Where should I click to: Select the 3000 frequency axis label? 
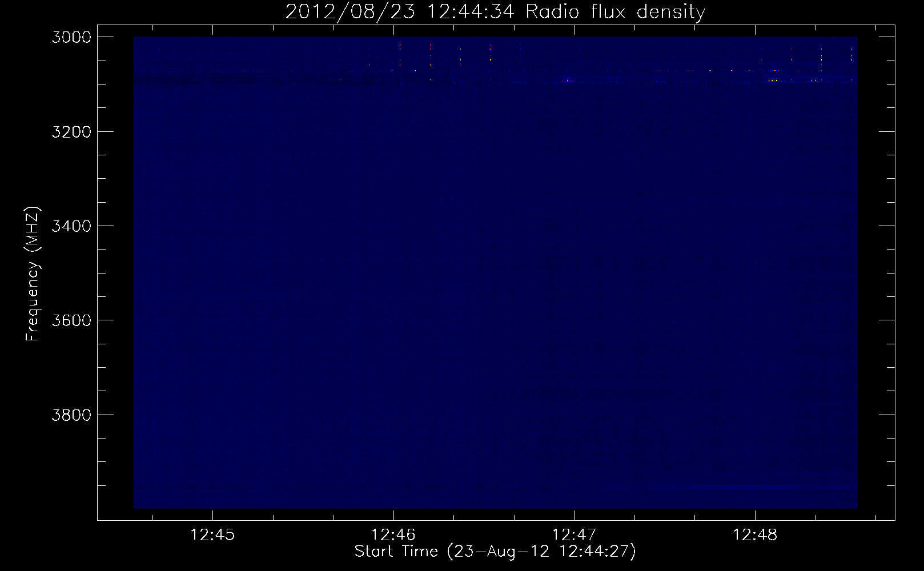[x=71, y=37]
